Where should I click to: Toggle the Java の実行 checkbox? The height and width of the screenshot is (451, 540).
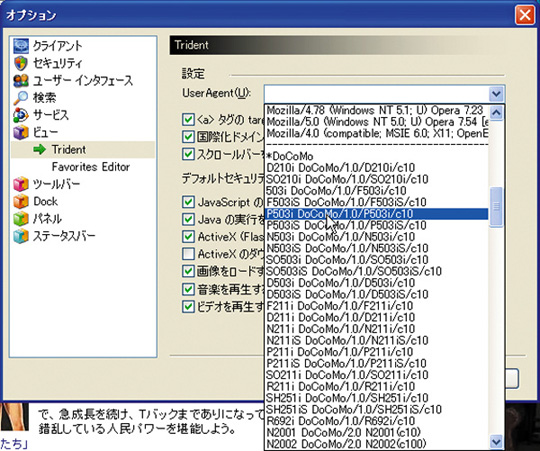click(188, 219)
